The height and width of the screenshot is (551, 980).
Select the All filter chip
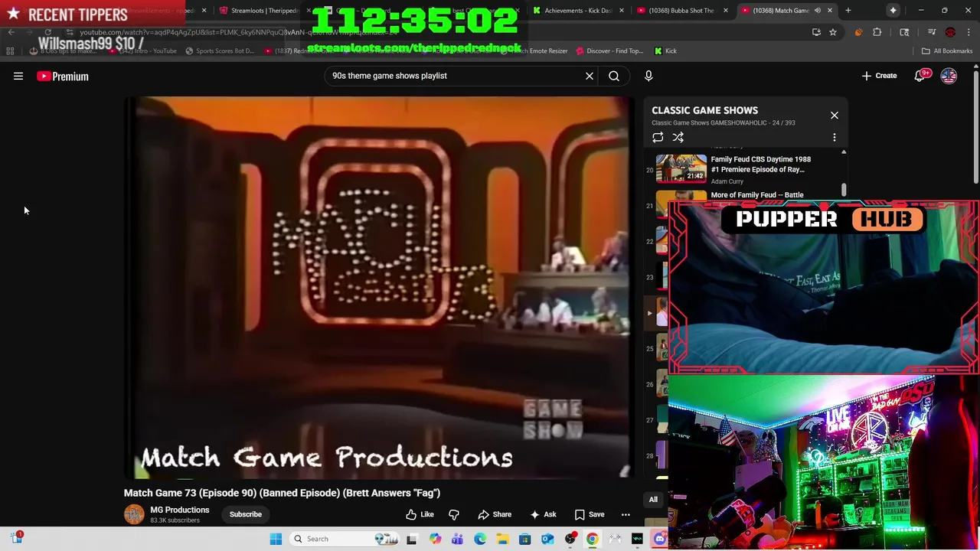click(653, 500)
